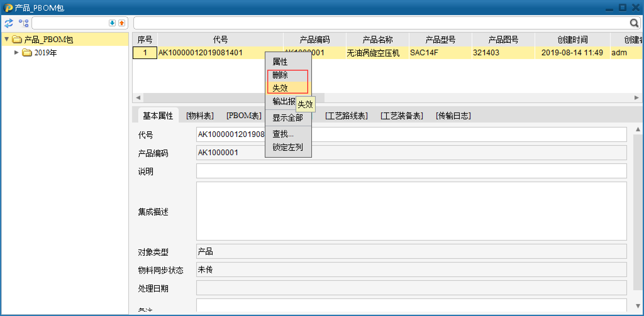Click the 处理日期 field
The height and width of the screenshot is (316, 644).
(412, 288)
